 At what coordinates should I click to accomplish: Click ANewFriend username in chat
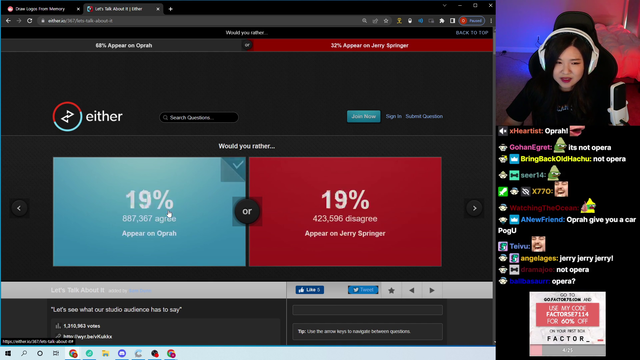(543, 220)
